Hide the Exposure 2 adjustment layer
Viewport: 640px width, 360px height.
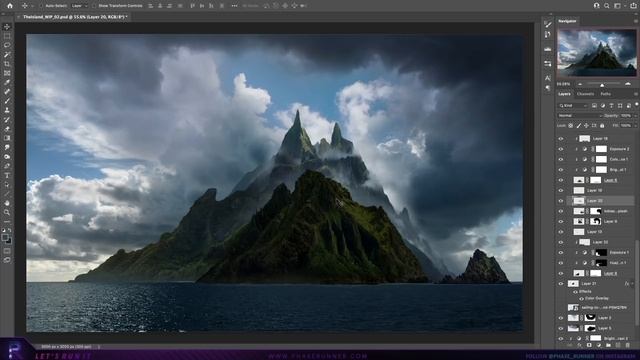click(561, 149)
